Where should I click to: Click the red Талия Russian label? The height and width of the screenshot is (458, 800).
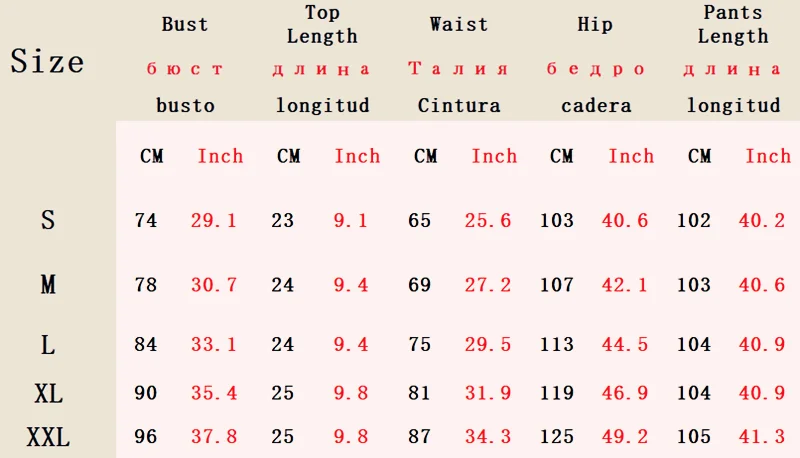coord(458,68)
